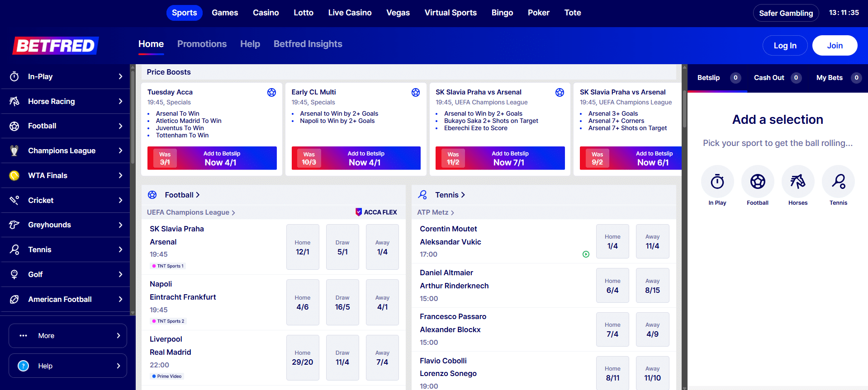The height and width of the screenshot is (390, 868).
Task: Click the Tennis section header racket icon
Action: (x=422, y=195)
